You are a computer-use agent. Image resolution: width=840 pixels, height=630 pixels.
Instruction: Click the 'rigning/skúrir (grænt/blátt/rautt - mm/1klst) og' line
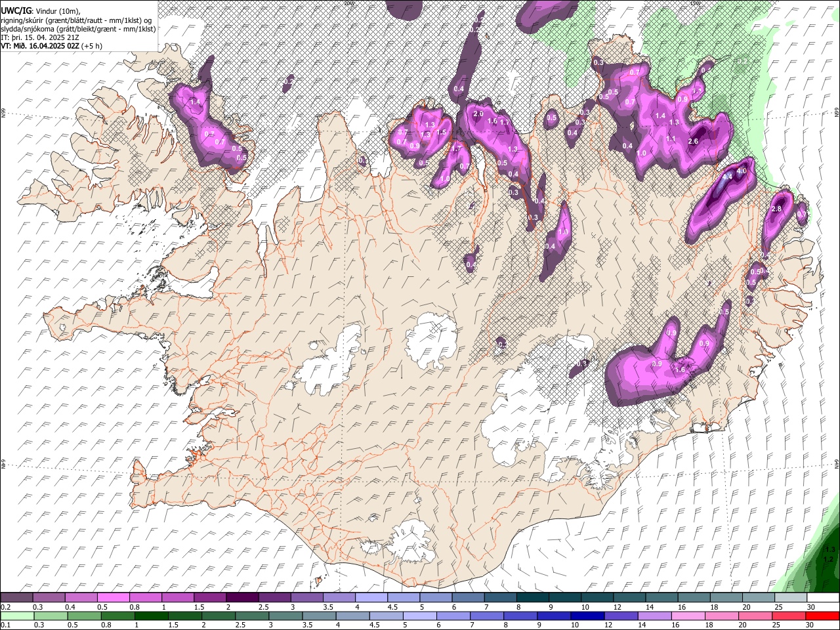pyautogui.click(x=76, y=20)
